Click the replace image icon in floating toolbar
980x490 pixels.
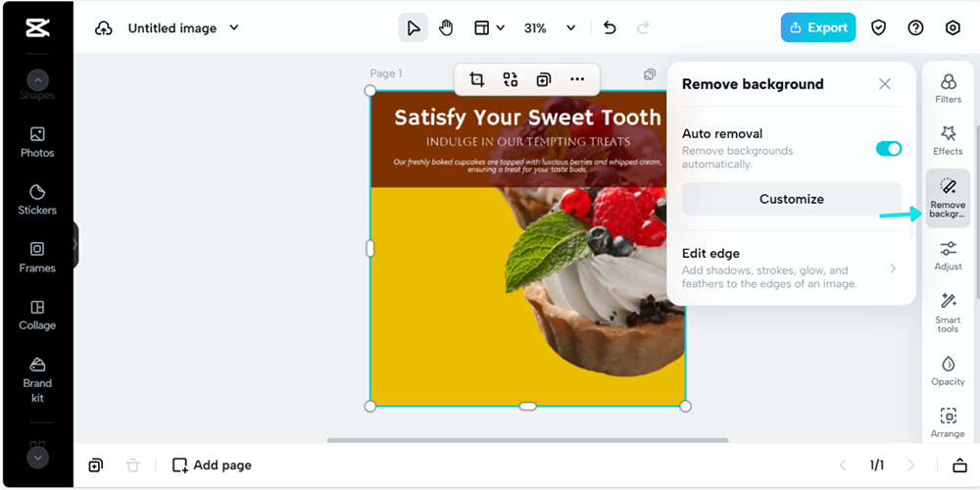[511, 79]
